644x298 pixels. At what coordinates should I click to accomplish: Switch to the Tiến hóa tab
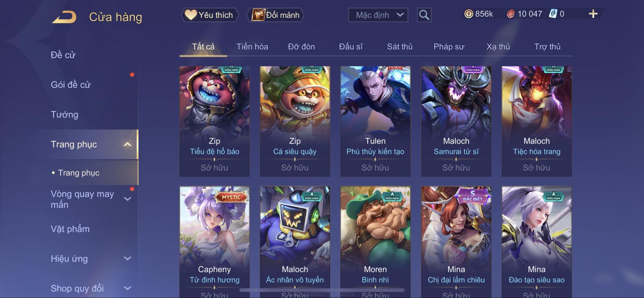point(252,47)
